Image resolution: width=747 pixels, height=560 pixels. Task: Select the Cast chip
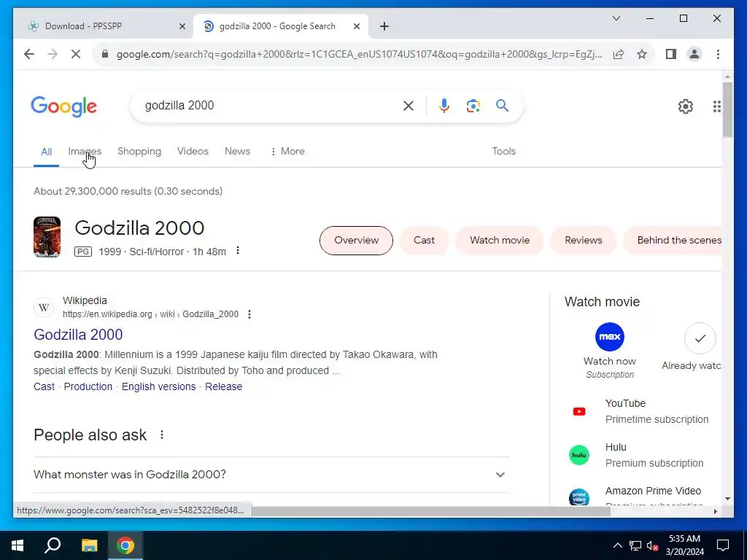[x=424, y=241]
